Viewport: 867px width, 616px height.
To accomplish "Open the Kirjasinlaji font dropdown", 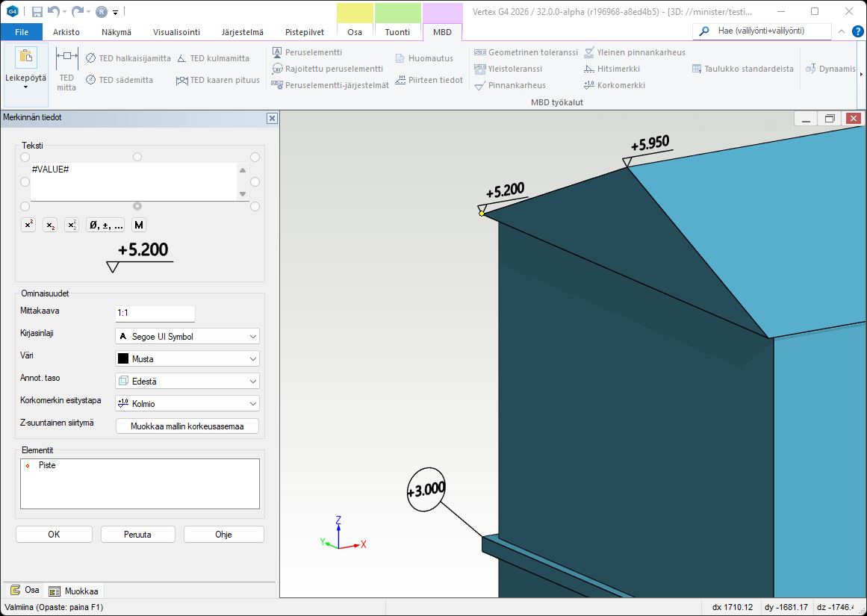I will pos(187,337).
